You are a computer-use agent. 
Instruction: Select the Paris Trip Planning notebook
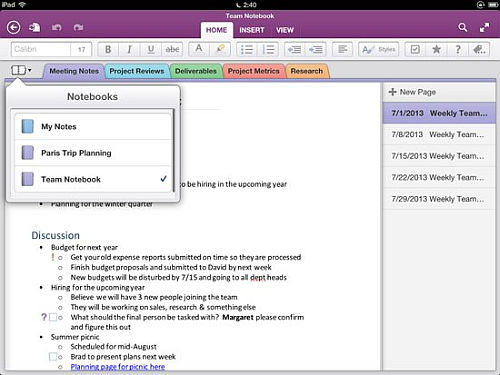(93, 153)
